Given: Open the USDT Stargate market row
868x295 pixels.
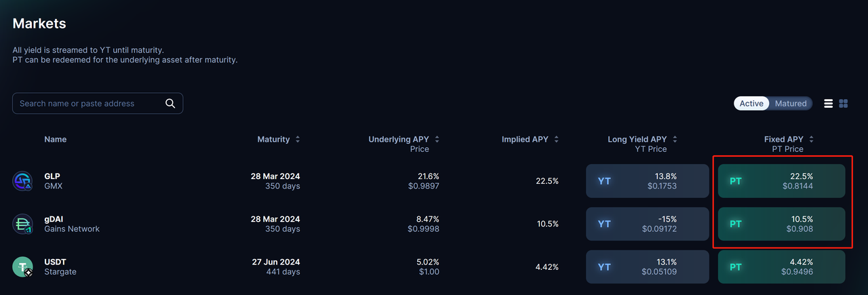Looking at the screenshot, I should tap(60, 267).
